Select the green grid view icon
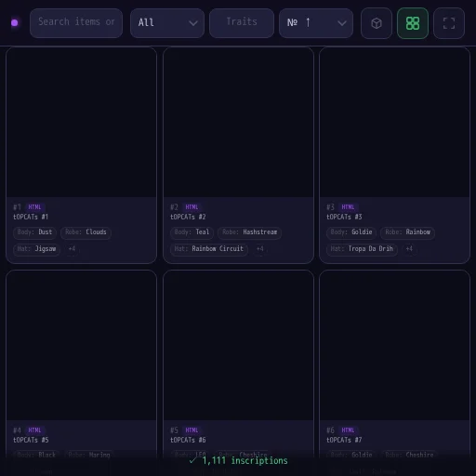The height and width of the screenshot is (476, 476). coord(413,23)
